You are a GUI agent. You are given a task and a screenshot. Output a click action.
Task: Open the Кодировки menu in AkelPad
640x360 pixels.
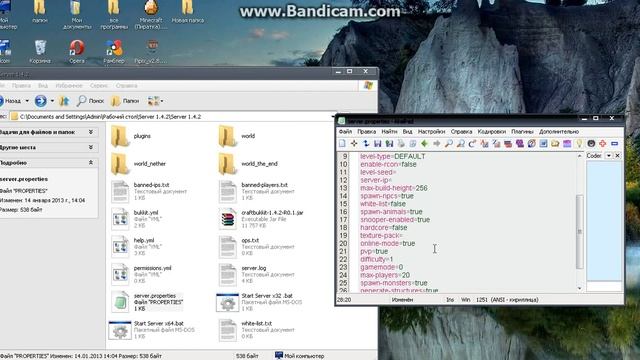click(491, 131)
